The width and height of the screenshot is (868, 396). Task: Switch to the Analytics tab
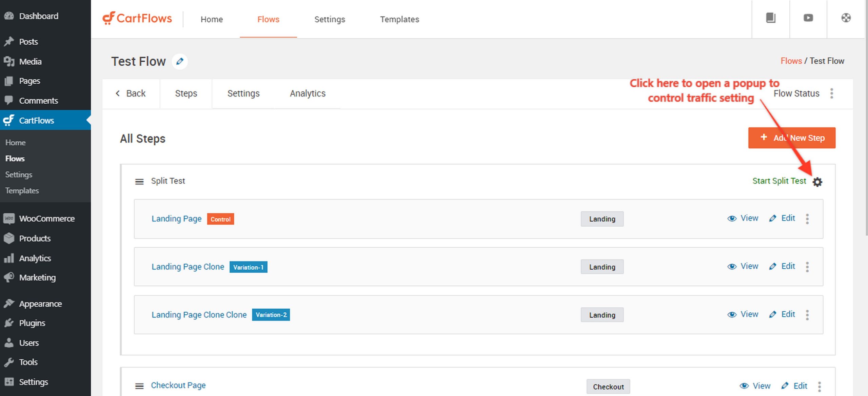pos(307,93)
